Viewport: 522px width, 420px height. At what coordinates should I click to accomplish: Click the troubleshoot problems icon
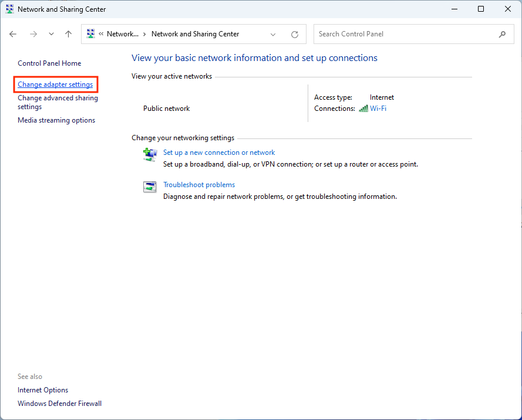pos(150,187)
